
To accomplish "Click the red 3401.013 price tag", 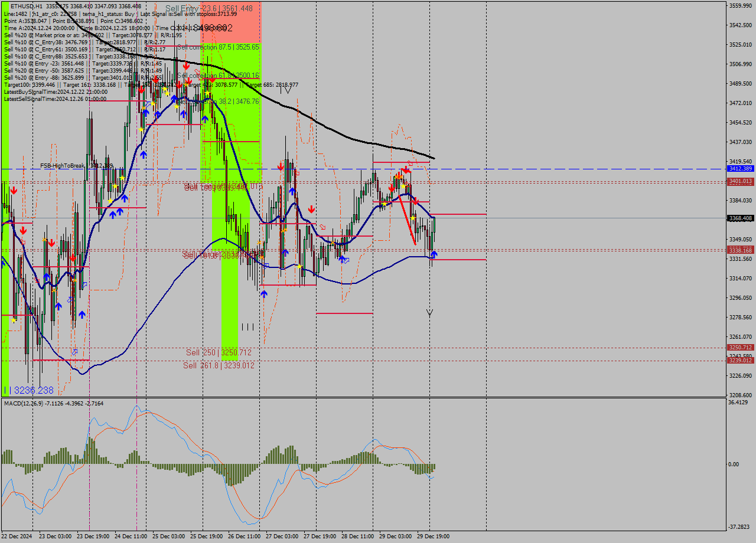I will click(741, 181).
